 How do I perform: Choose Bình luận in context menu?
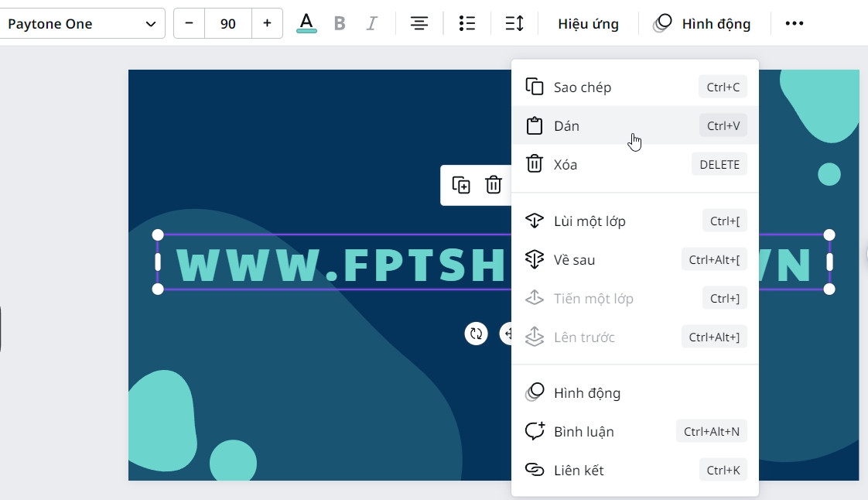coord(635,431)
